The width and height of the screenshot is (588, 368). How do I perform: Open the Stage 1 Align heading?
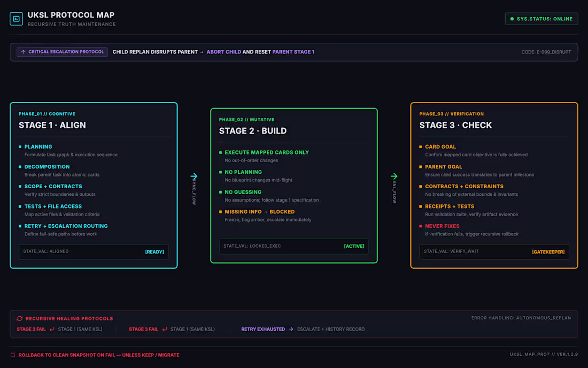(x=52, y=125)
